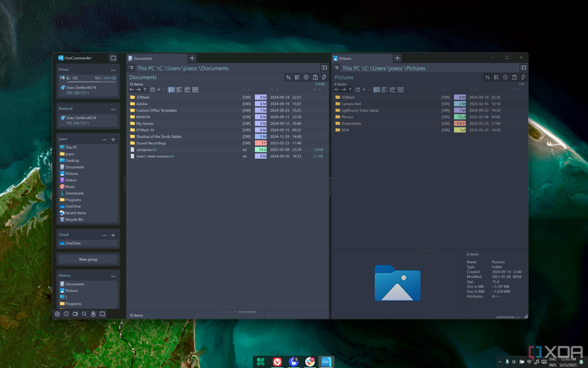The image size is (588, 368).
Task: Click the search magnifier in sidebar footer
Action: 84,314
